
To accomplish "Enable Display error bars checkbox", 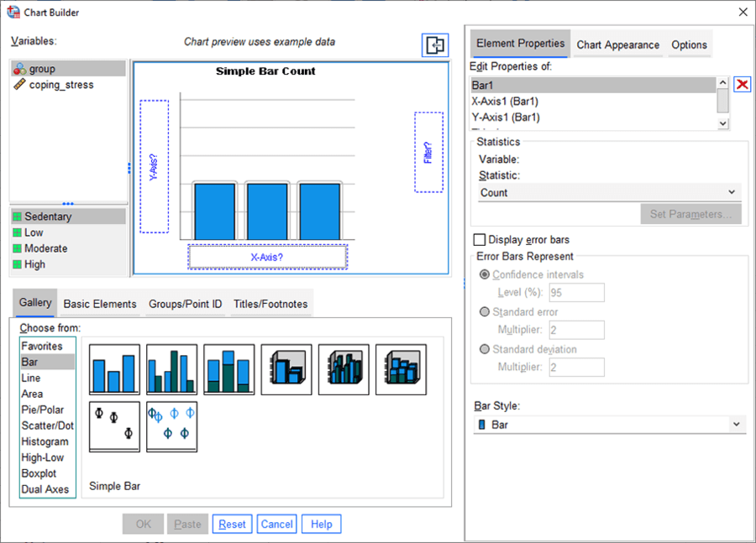I will click(x=480, y=240).
